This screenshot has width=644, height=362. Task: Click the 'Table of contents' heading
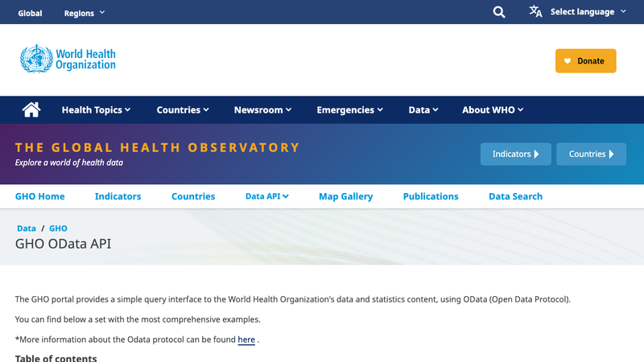coord(56,358)
